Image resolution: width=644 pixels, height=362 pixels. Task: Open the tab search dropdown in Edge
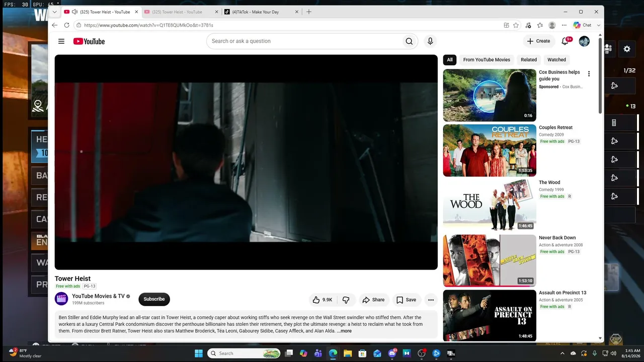[55, 12]
